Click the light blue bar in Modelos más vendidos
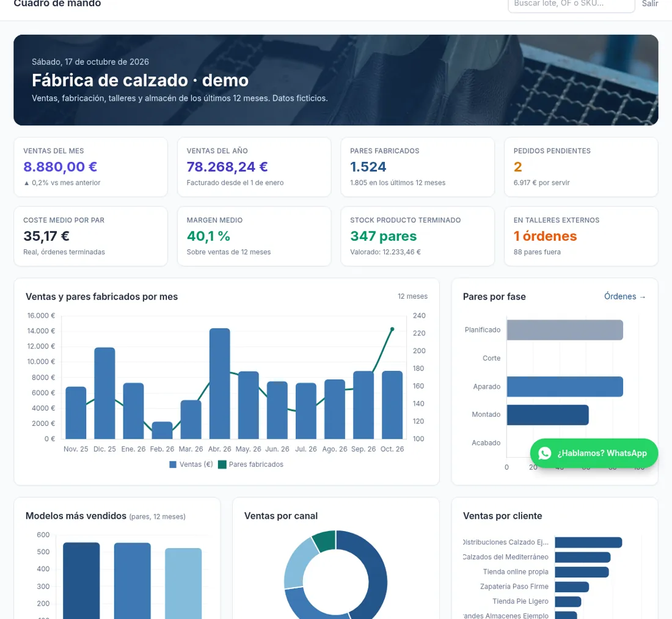This screenshot has height=619, width=672. coord(183,584)
